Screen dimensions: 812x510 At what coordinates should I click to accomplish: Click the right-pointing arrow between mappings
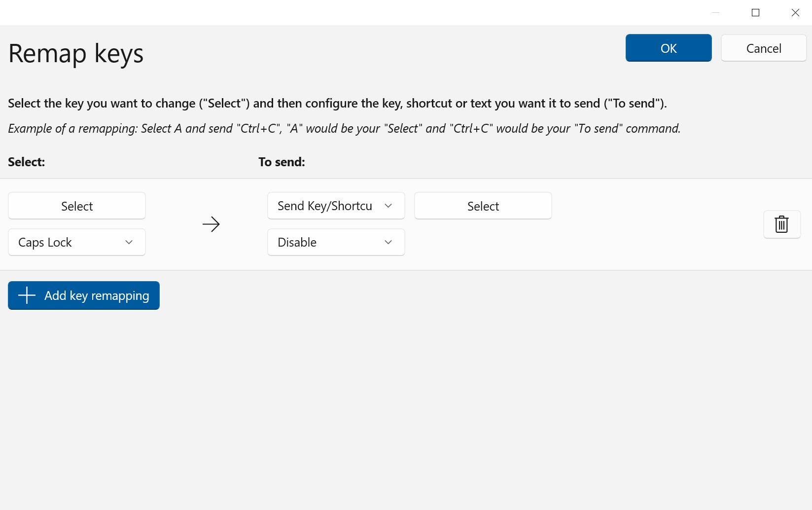211,224
